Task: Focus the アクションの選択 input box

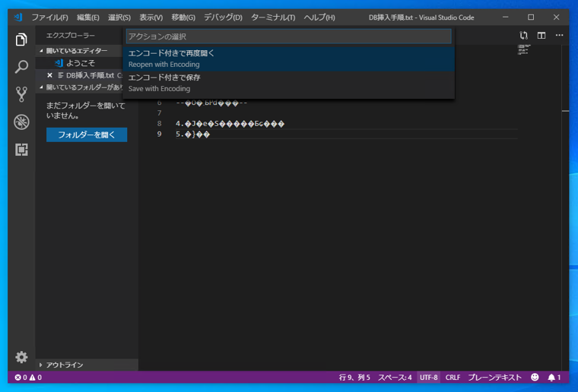Action: (x=289, y=36)
